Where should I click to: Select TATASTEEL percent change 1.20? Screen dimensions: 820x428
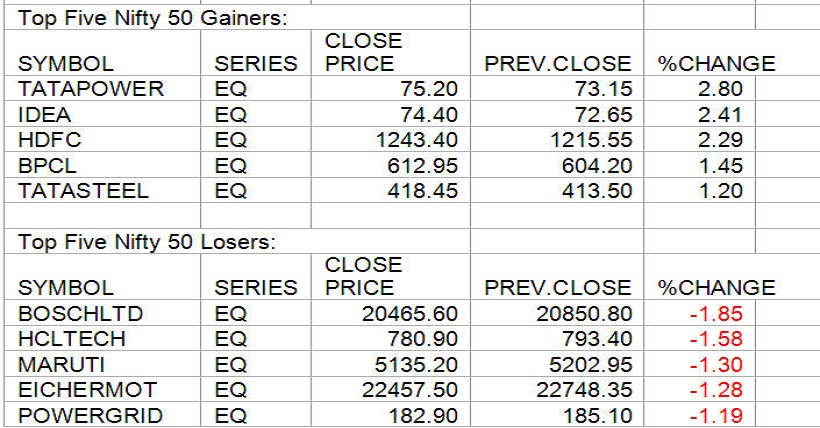click(722, 190)
